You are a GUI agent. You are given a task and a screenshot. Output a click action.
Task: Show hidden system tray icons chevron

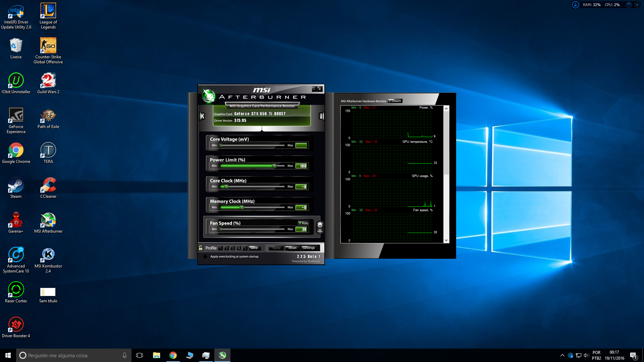pos(562,355)
